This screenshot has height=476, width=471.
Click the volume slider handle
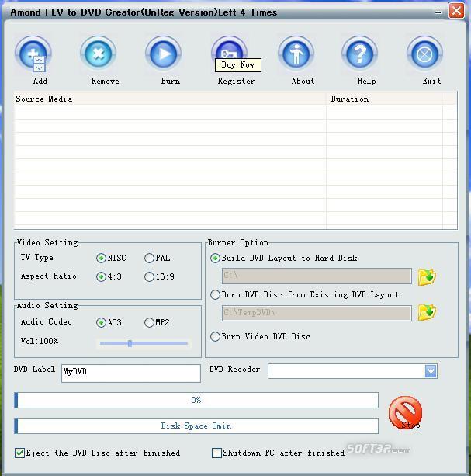pyautogui.click(x=130, y=343)
